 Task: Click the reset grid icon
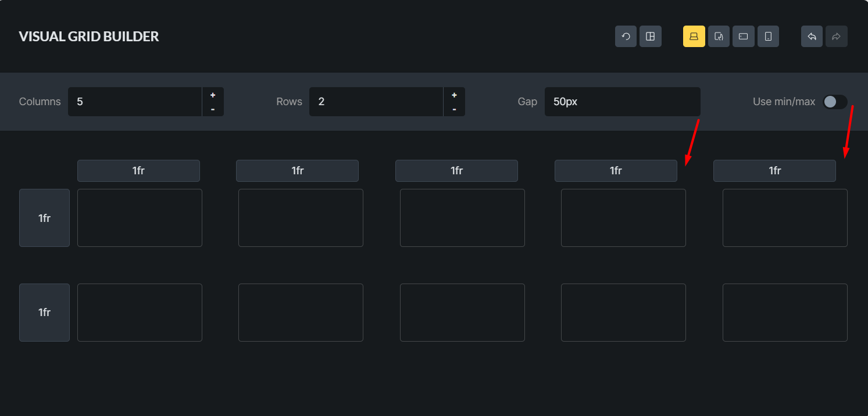pyautogui.click(x=626, y=37)
